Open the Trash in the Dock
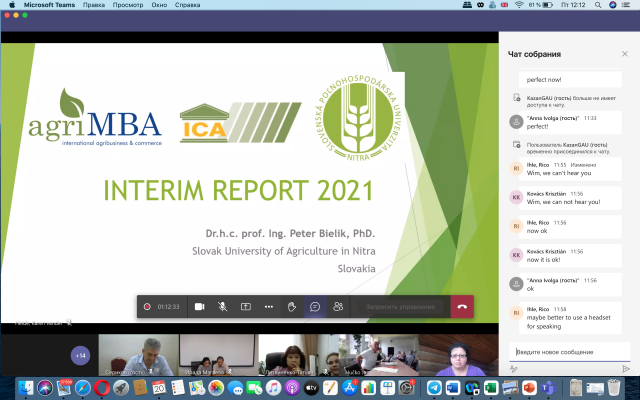 [614, 388]
